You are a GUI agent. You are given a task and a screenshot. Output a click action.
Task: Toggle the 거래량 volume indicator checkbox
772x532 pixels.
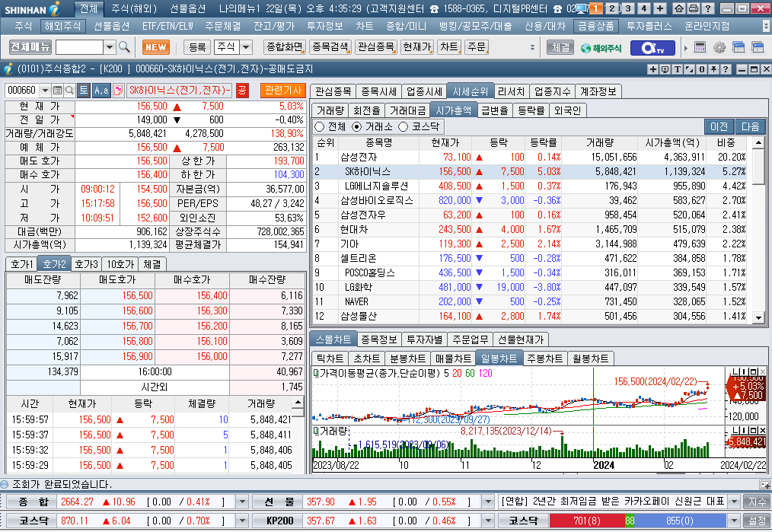(x=316, y=432)
